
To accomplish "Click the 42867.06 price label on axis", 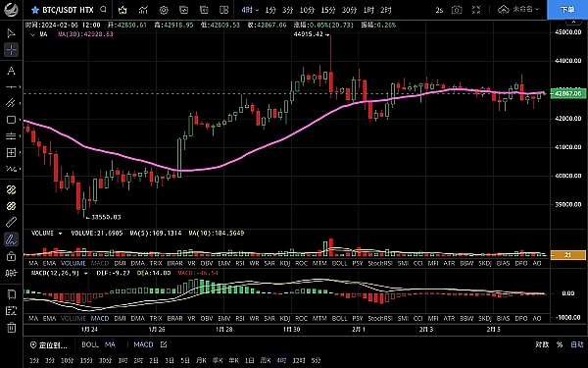I will point(567,93).
